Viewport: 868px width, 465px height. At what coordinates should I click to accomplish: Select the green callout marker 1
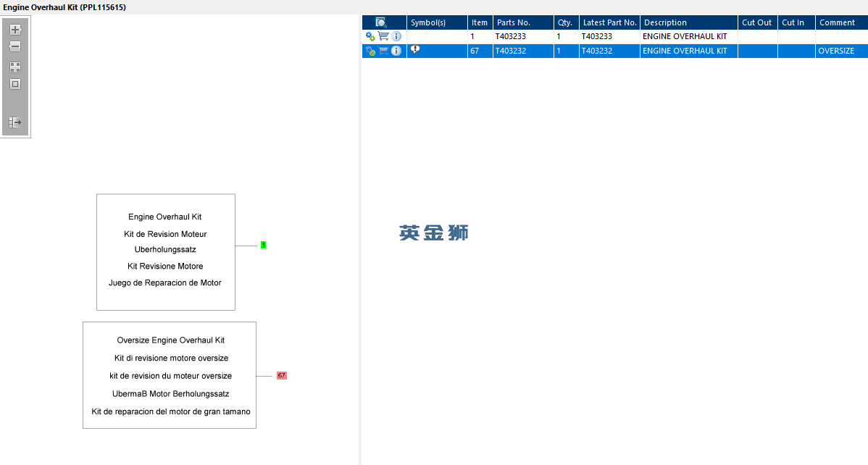pyautogui.click(x=264, y=245)
